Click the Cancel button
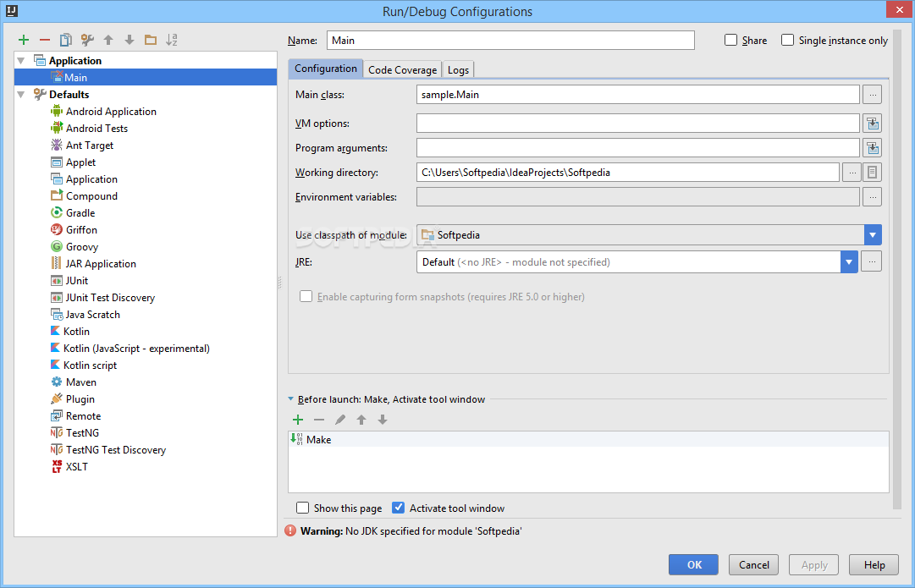Screen dimensions: 915x588 tap(753, 564)
